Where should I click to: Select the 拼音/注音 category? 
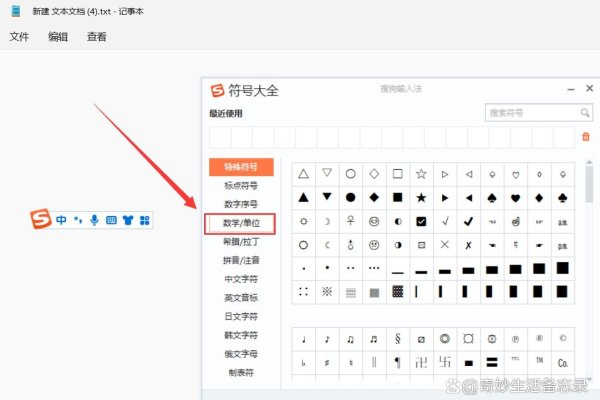241,260
